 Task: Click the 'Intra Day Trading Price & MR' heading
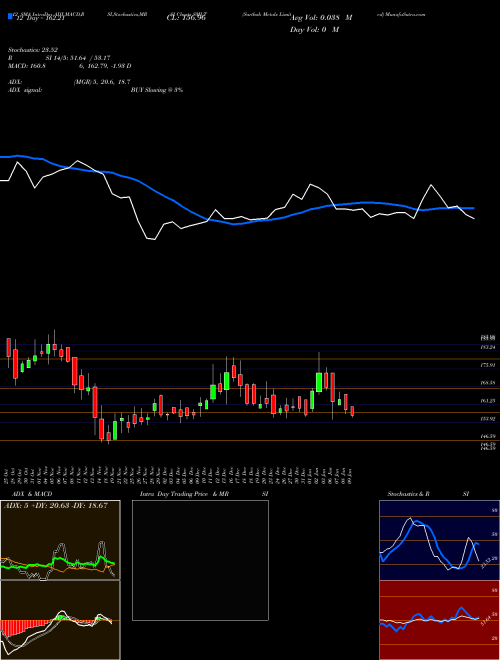point(184,494)
